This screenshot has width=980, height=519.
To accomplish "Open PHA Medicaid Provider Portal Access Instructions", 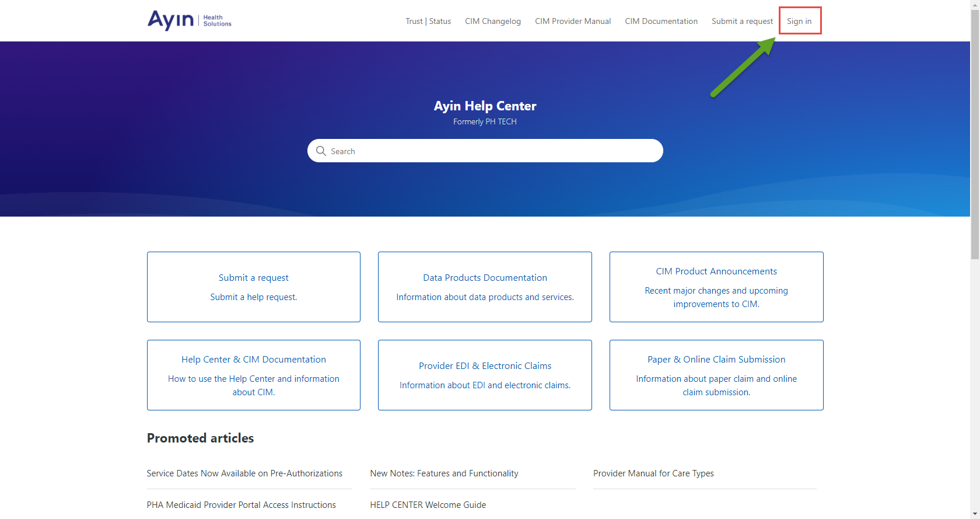I will point(241,505).
